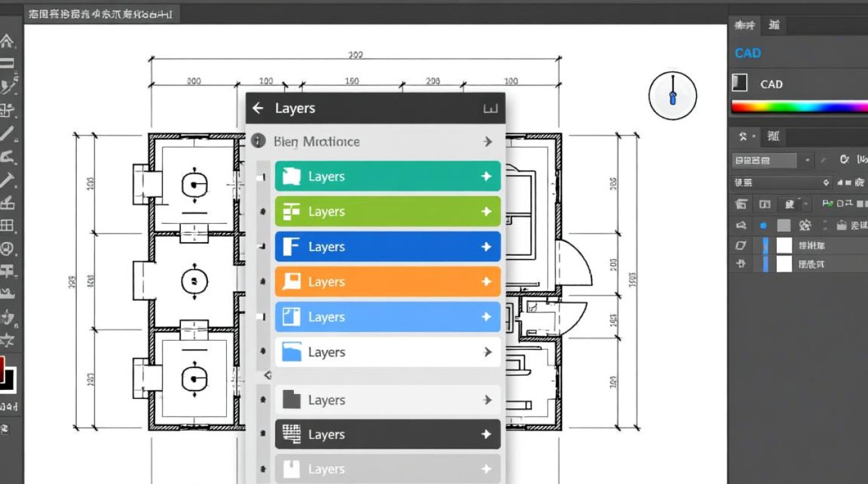The height and width of the screenshot is (484, 868).
Task: Select the star tool in left toolbar
Action: [x=8, y=339]
